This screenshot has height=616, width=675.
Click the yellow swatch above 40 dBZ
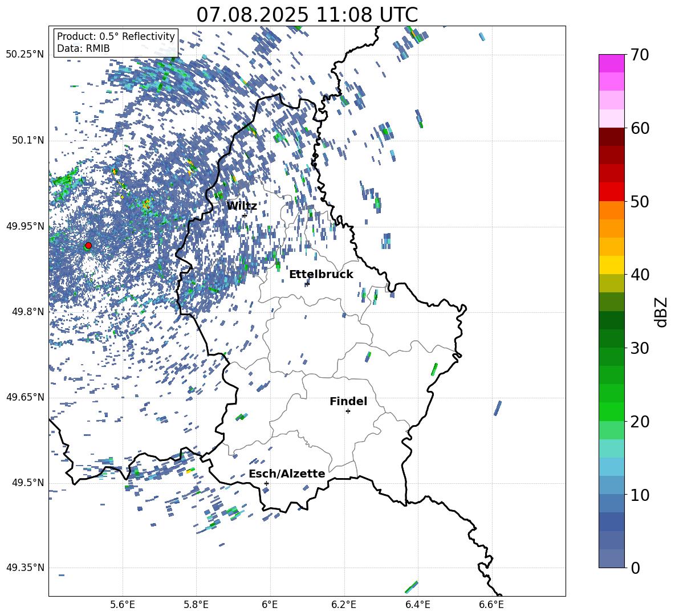[612, 265]
